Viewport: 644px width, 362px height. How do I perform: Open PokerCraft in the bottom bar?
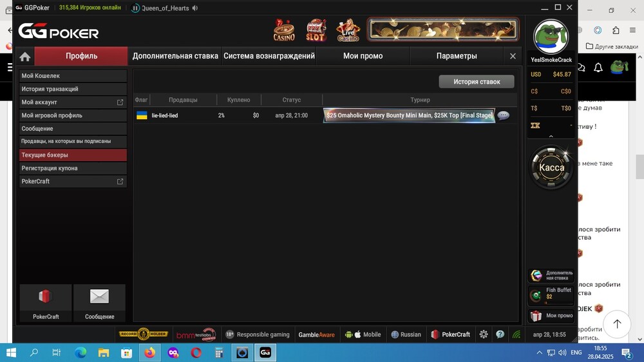point(450,334)
